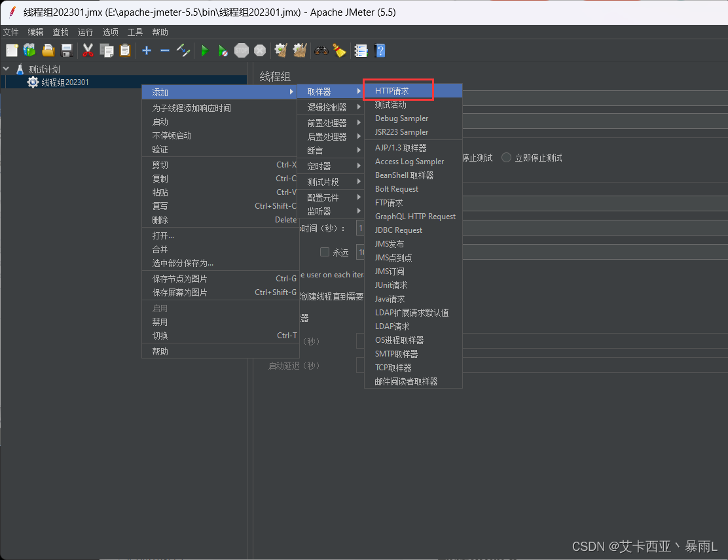Choose 邮件阅读者取样器 entry
The height and width of the screenshot is (560, 728).
[x=413, y=381]
